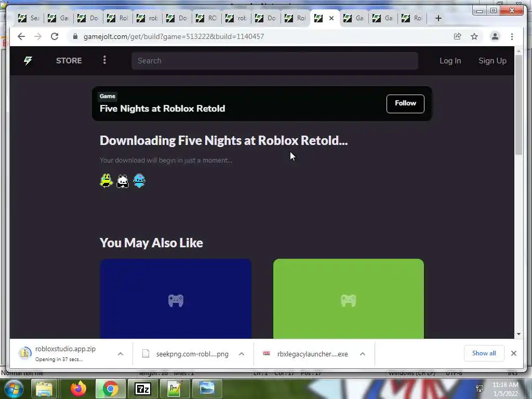
Task: Close the active tab with its X
Action: click(x=331, y=18)
